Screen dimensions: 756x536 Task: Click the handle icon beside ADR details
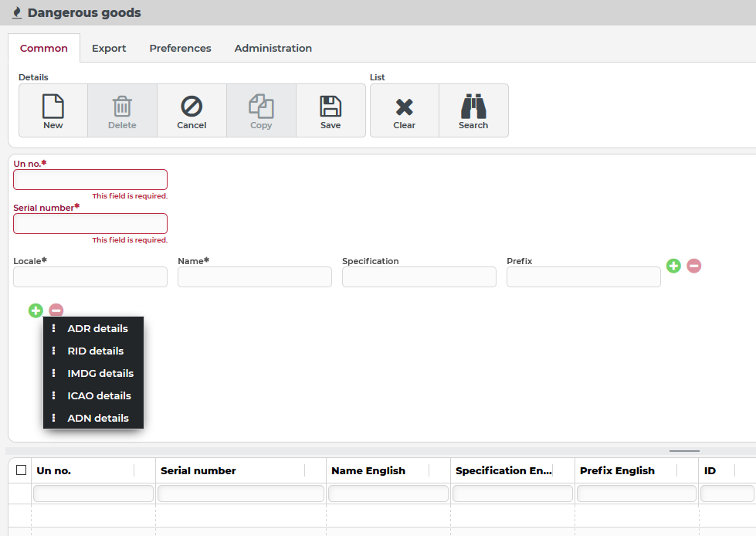53,328
